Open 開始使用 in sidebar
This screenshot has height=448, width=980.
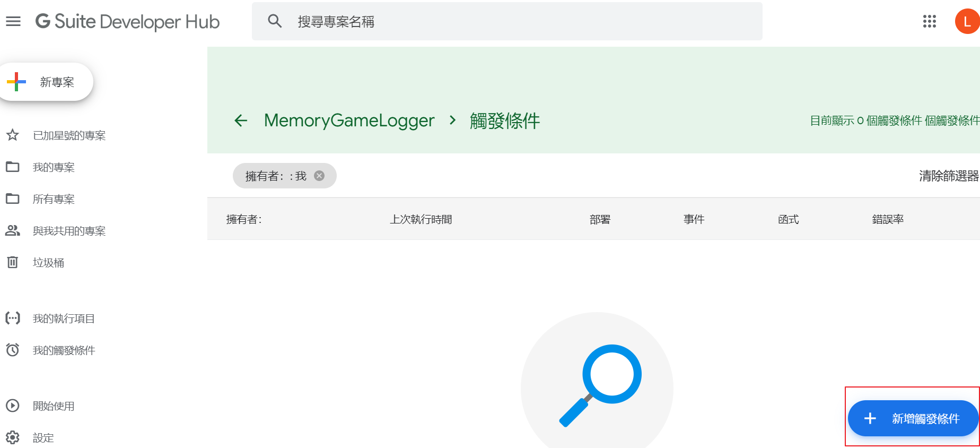tap(54, 406)
